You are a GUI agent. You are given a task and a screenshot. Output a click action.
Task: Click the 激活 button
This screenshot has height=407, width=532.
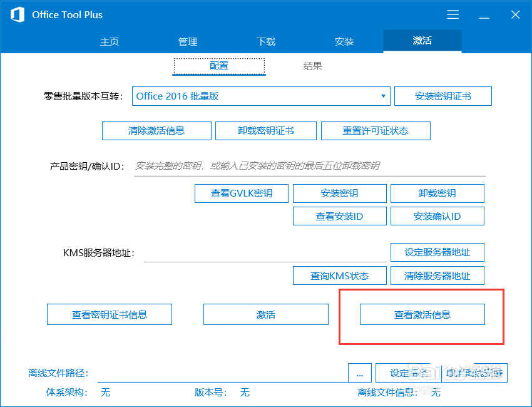(265, 314)
